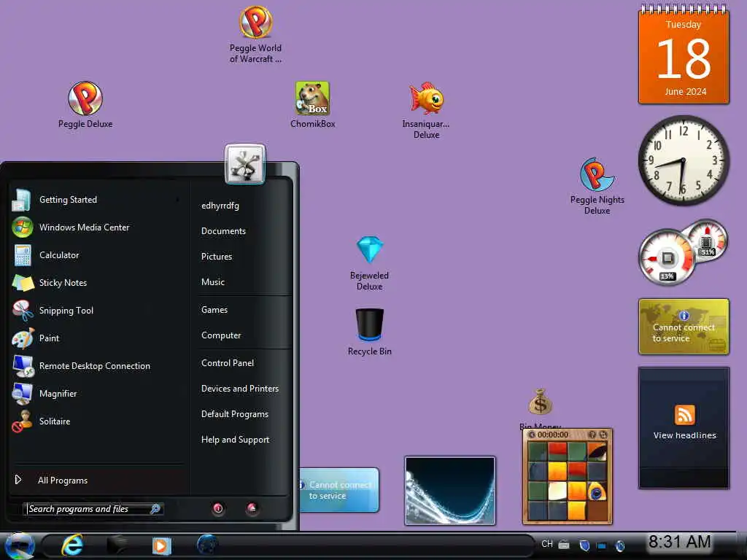The height and width of the screenshot is (560, 747).
Task: Click the red power shut down button
Action: click(x=218, y=508)
